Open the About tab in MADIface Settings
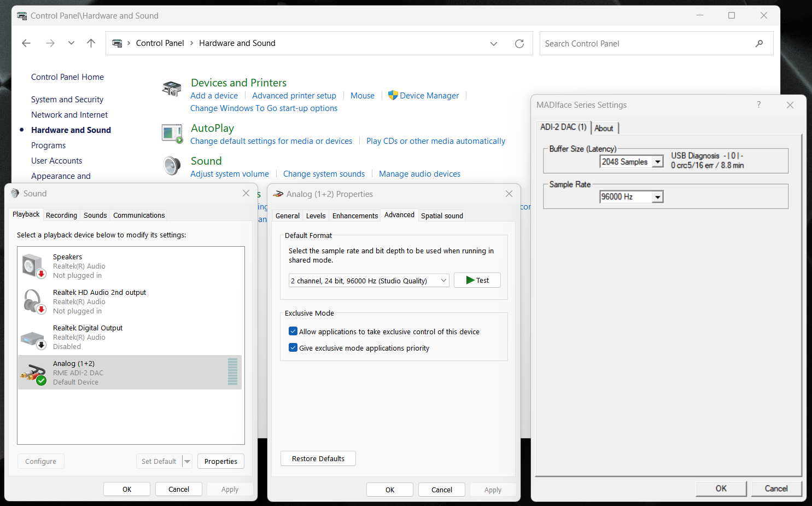812x506 pixels. click(x=604, y=129)
